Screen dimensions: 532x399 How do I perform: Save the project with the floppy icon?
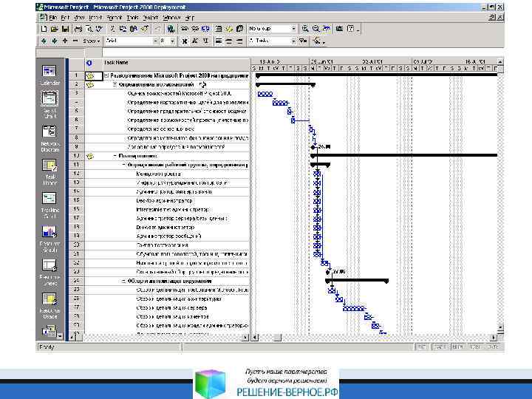(65, 29)
